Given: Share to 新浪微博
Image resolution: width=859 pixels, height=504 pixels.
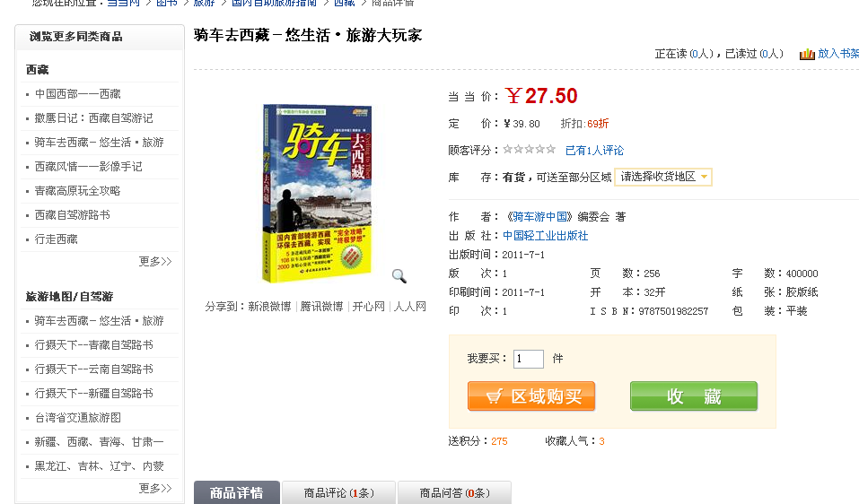Looking at the screenshot, I should tap(269, 307).
